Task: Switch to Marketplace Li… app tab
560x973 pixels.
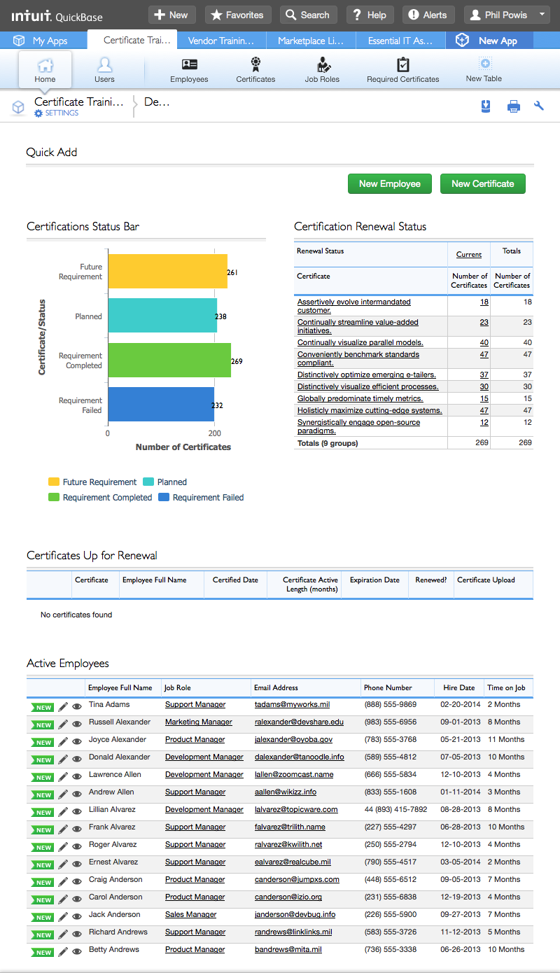Action: coord(311,41)
